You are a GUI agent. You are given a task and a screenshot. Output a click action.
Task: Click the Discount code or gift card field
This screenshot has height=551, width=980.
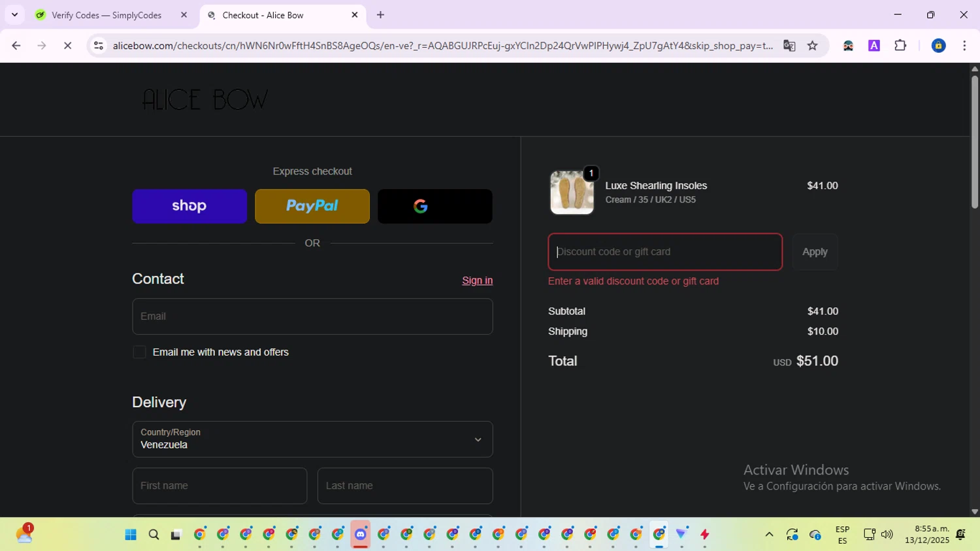click(x=665, y=252)
